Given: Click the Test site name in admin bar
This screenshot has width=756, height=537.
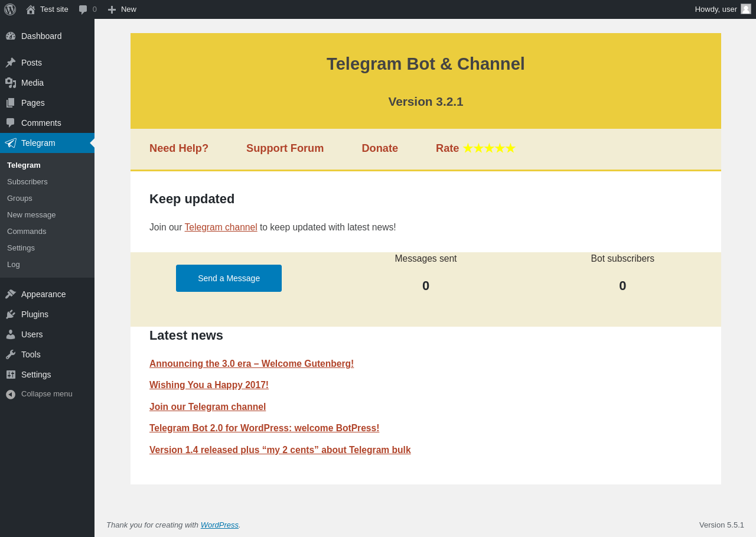Looking at the screenshot, I should click(54, 9).
